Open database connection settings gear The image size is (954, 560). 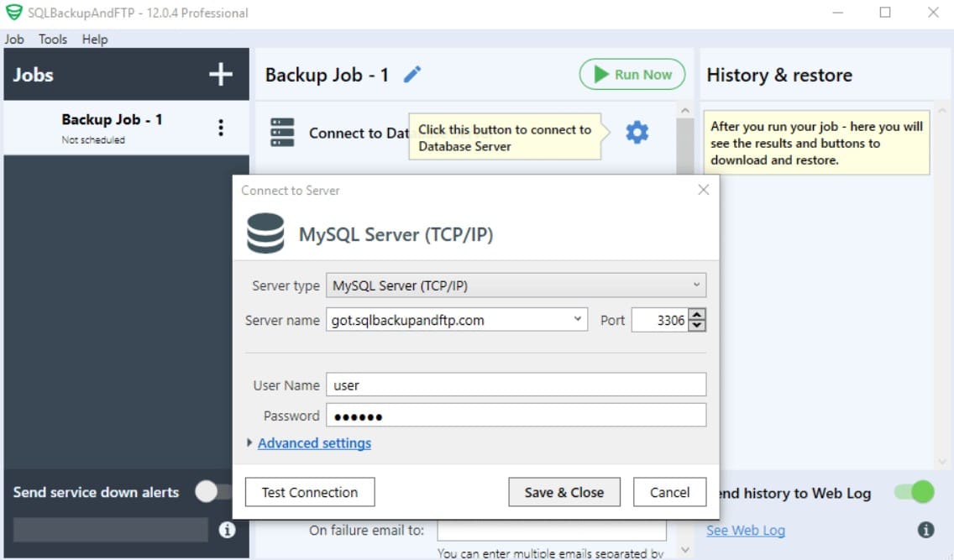[637, 132]
